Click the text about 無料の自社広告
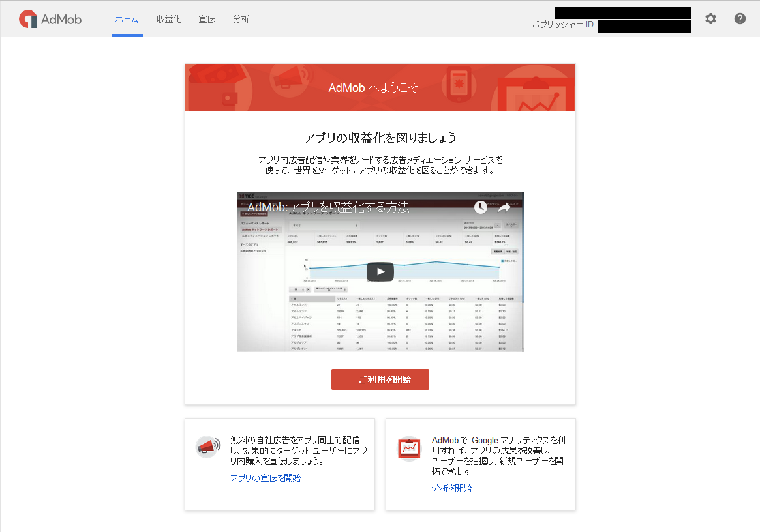 point(299,451)
